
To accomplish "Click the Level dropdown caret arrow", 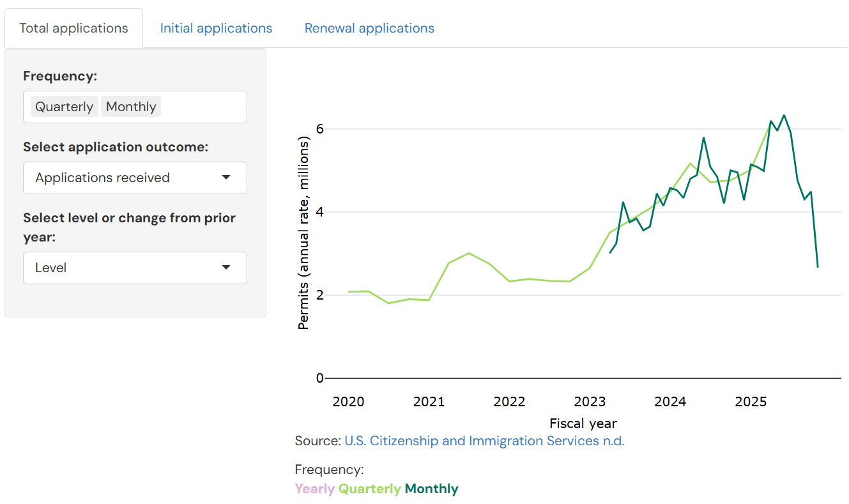I will 226,268.
